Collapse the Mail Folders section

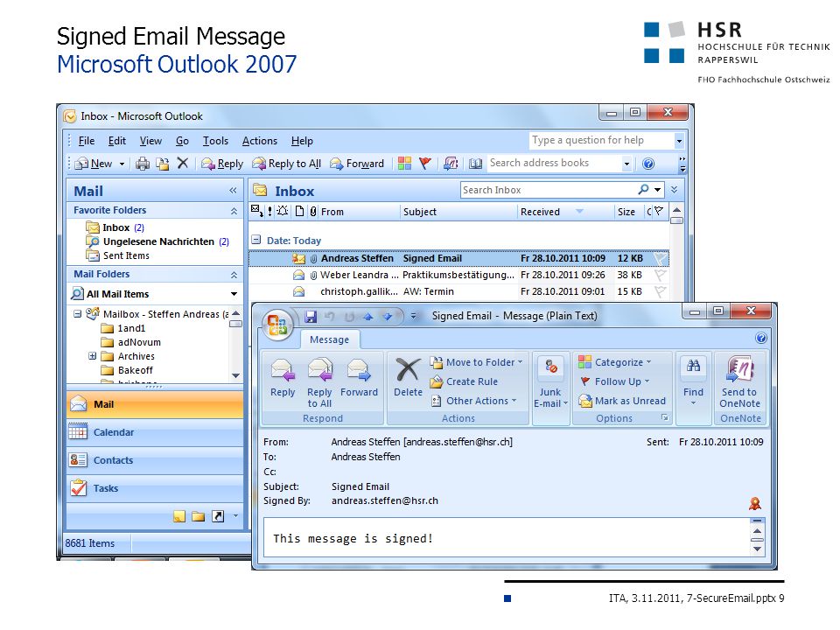234,275
